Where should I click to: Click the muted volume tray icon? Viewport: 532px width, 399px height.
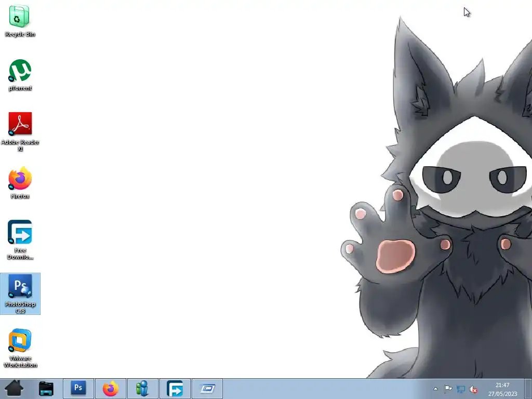(x=473, y=389)
